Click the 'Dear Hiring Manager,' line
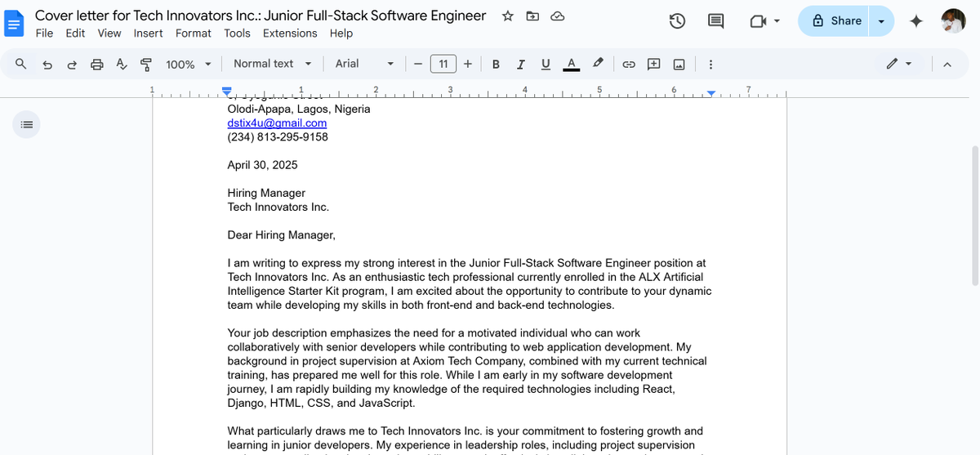Screen dimensions: 980x455 [282, 235]
